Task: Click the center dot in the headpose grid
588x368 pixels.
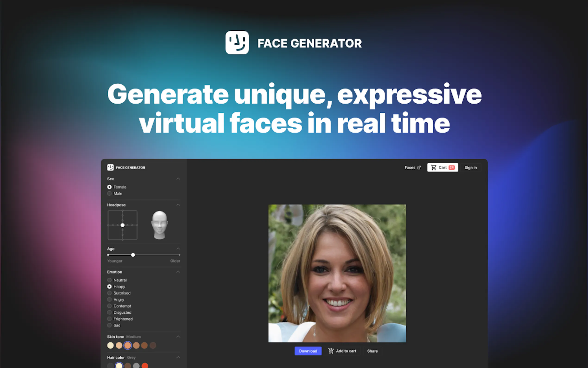Action: pos(122,225)
